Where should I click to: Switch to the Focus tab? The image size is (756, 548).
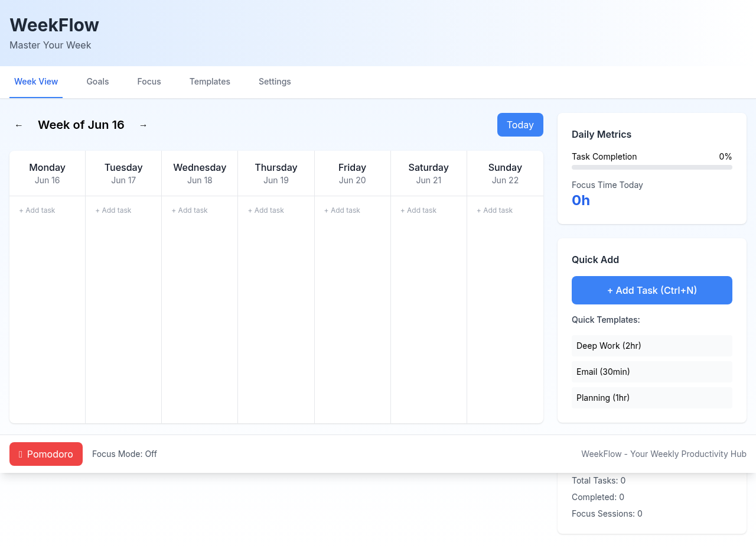[x=149, y=82]
